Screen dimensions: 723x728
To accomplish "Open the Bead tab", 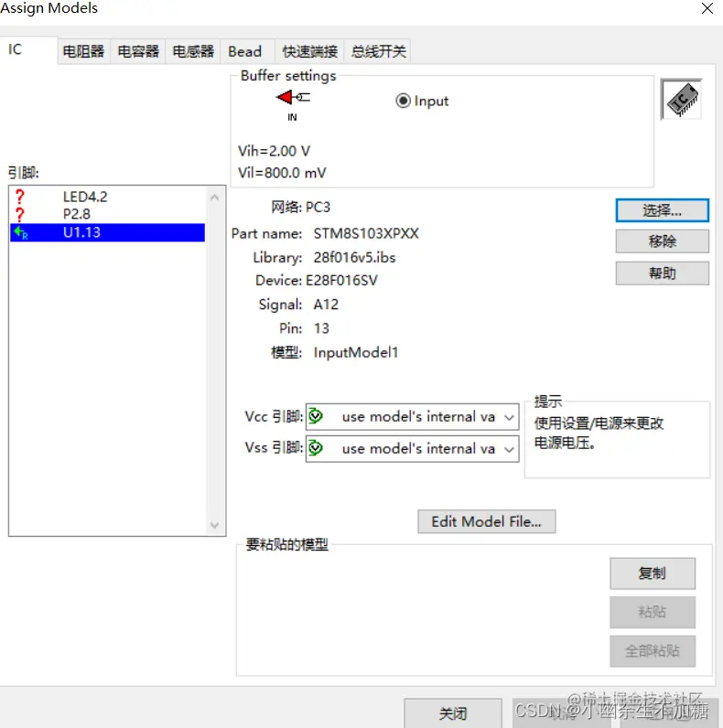I will (247, 51).
